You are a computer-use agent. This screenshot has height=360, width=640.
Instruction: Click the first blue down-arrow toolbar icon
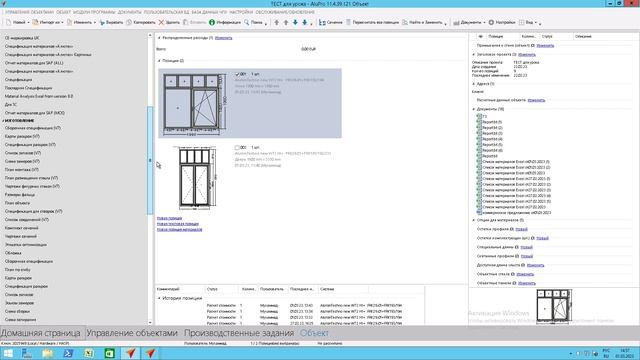click(295, 22)
